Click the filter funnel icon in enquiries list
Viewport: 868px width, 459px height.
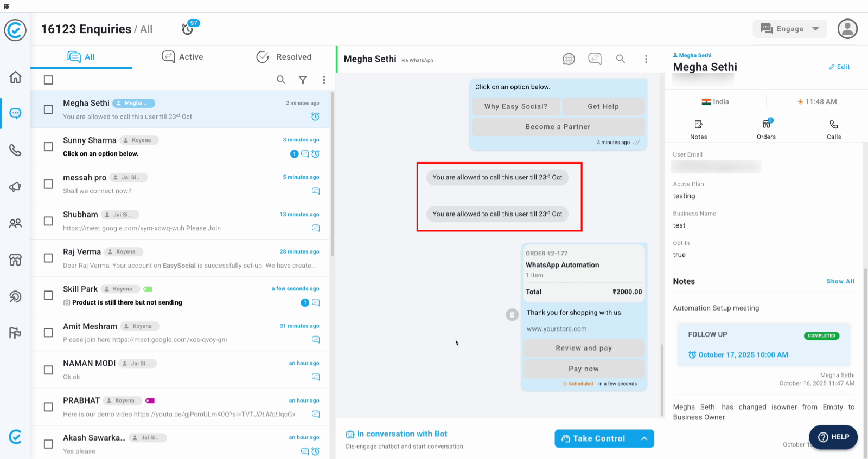[x=303, y=80]
